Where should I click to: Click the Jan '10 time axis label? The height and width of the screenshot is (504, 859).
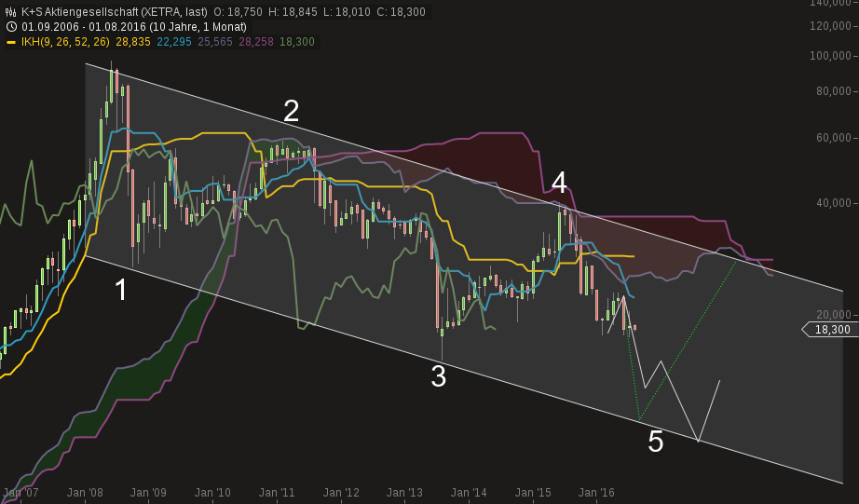pos(212,493)
